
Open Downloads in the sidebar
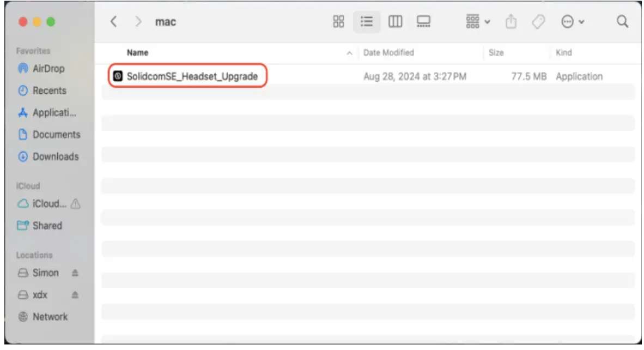point(48,156)
